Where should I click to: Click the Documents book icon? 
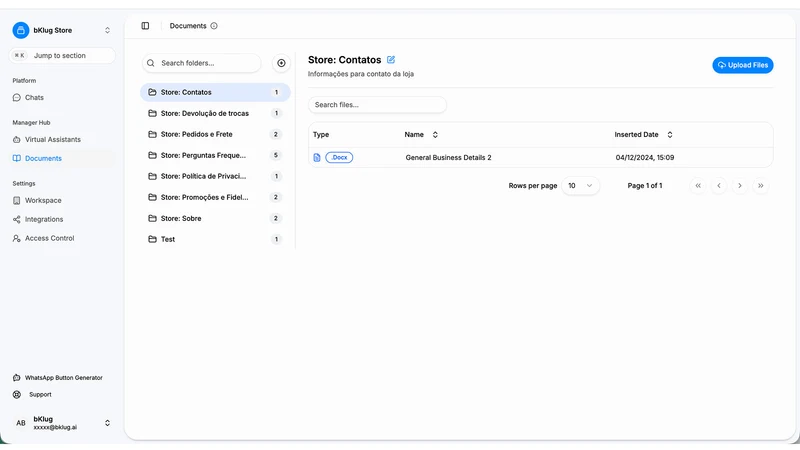click(x=17, y=158)
